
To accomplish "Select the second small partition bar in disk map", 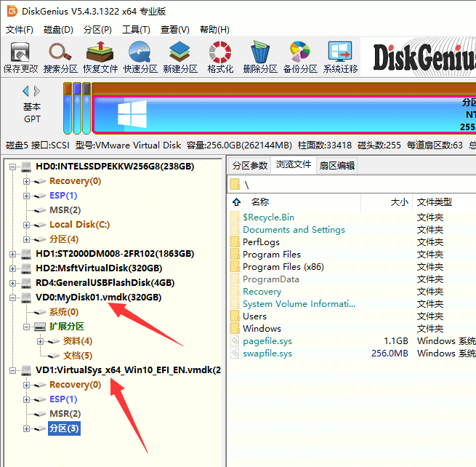I will 77,108.
